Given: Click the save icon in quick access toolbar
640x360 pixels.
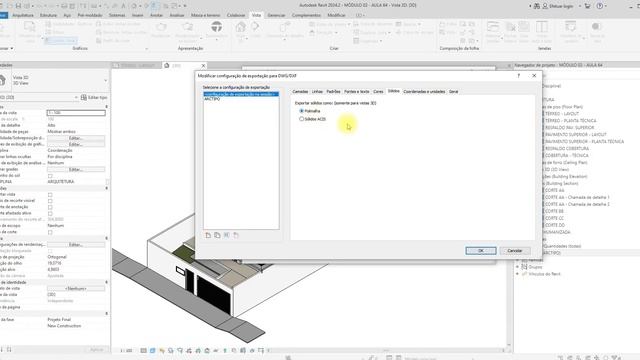Looking at the screenshot, I should (18, 6).
